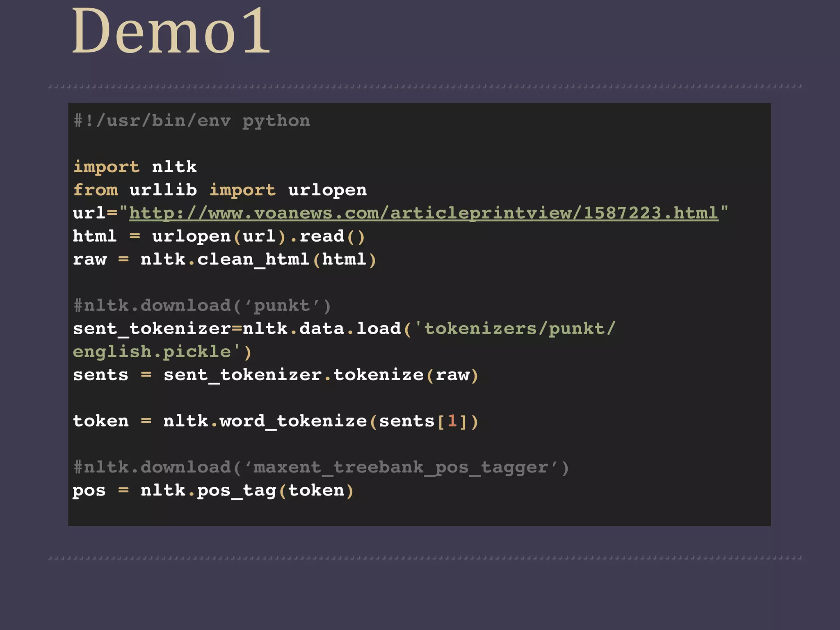
Task: Click the 'sent_tokenizer=nltk.data.load' code line
Action: pos(345,329)
